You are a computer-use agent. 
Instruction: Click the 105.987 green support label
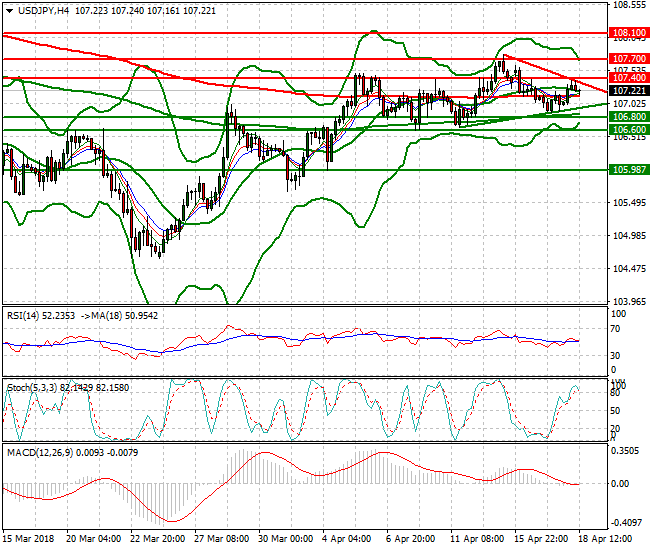pos(629,170)
